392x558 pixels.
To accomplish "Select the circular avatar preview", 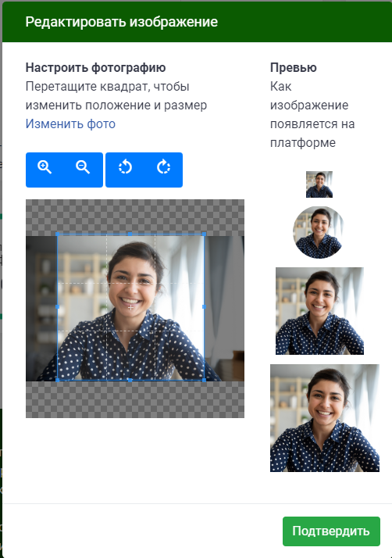I will coord(319,232).
